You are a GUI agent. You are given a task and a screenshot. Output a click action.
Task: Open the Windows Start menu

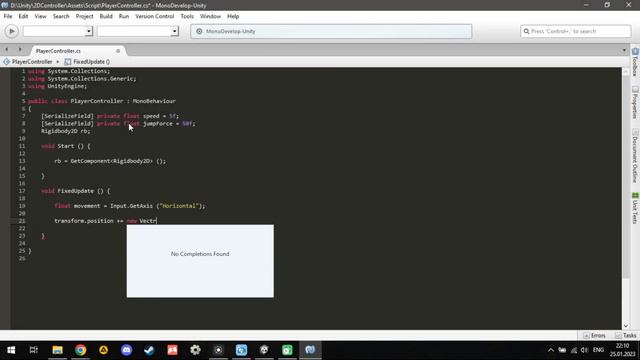pos(11,350)
